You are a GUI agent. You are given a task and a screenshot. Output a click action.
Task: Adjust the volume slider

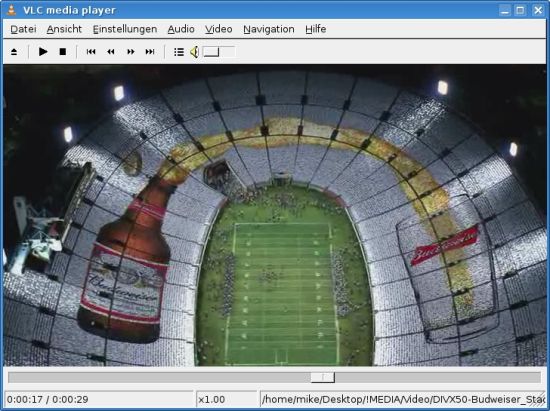pos(219,52)
